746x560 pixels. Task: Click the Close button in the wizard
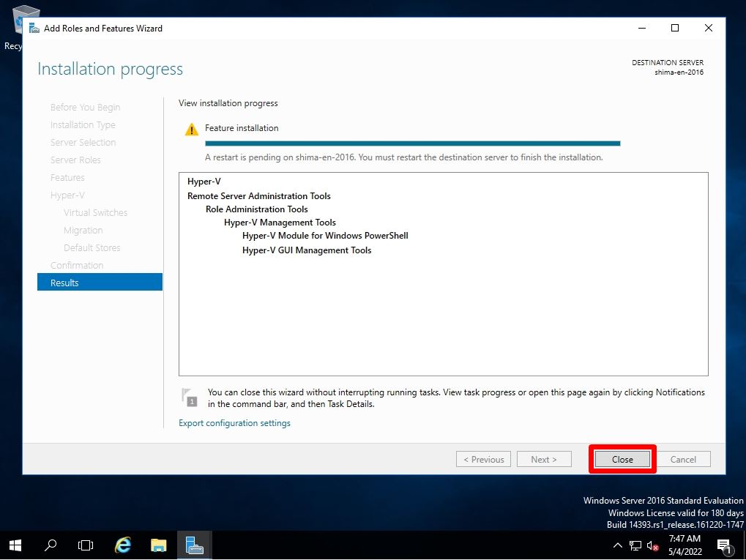622,459
